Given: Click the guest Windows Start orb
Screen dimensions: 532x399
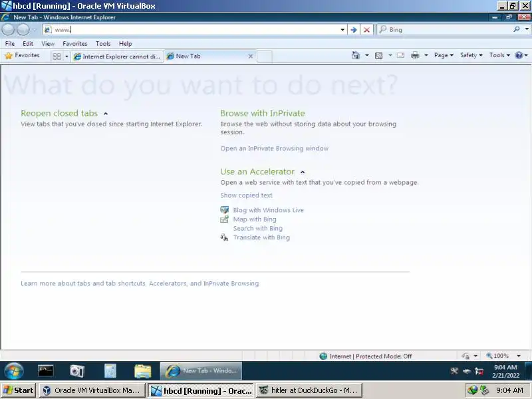Looking at the screenshot, I should 14,370.
